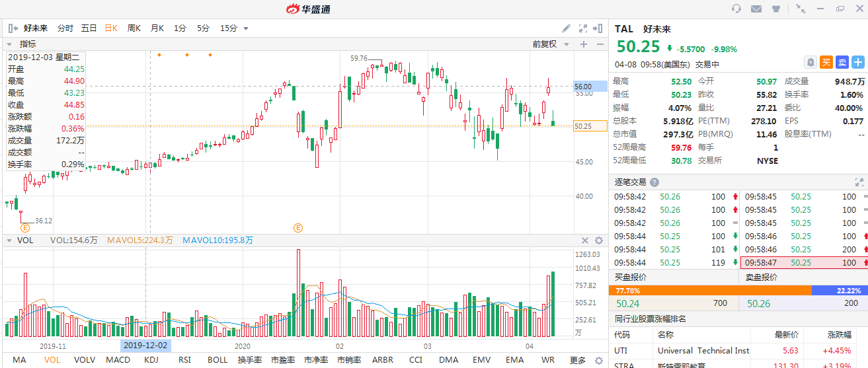Toggle the 指标 indicator section

(x=10, y=44)
